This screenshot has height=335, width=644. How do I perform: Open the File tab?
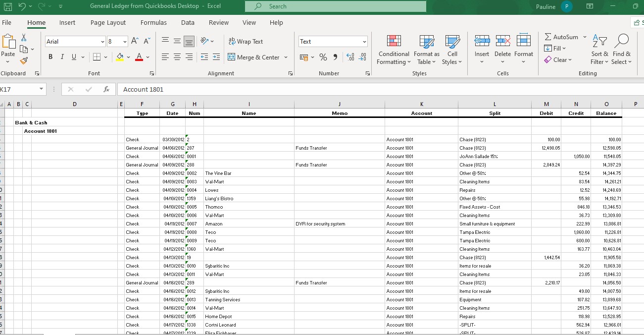pos(7,22)
